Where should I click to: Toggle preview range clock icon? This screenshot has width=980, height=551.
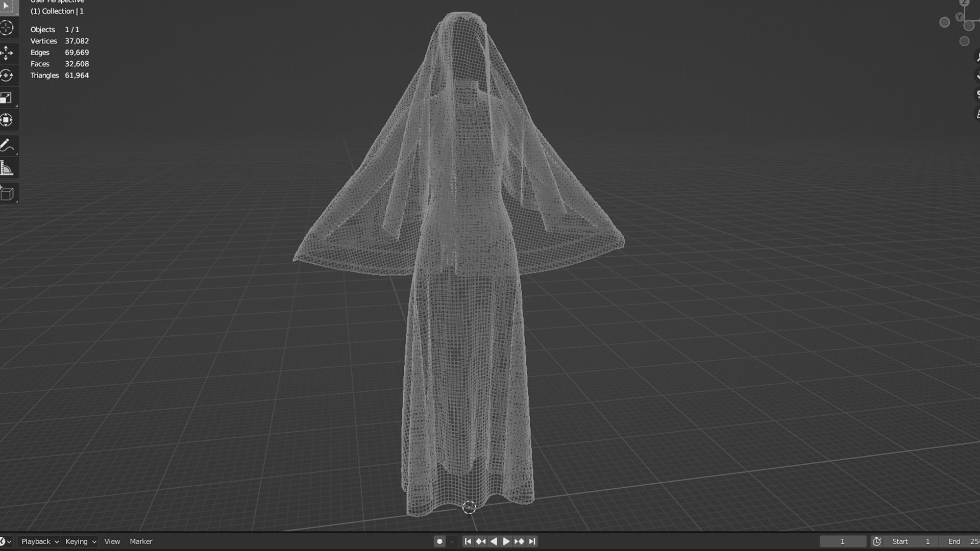(x=877, y=541)
